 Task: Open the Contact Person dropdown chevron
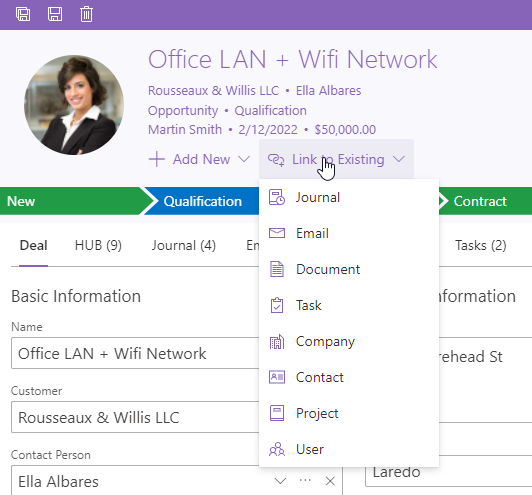280,481
